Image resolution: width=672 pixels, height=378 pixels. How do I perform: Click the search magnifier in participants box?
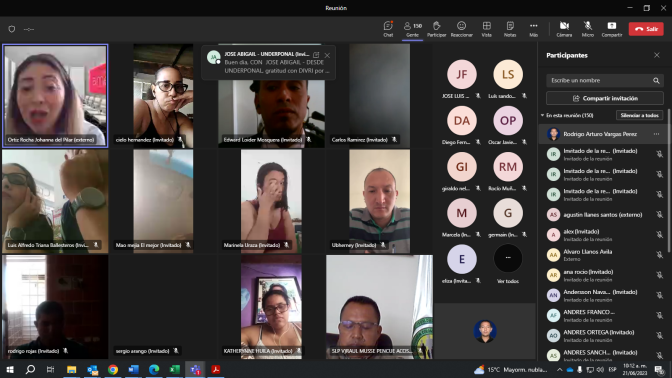coord(656,81)
